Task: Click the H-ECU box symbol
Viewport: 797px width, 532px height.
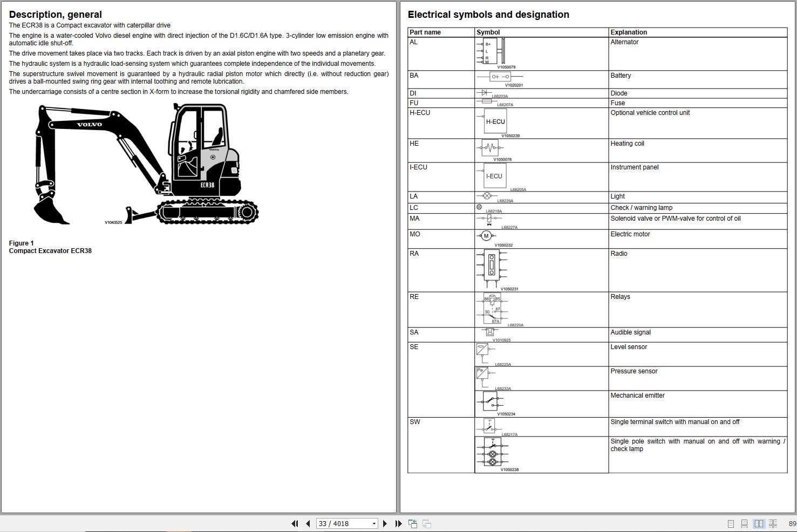Action: [x=492, y=121]
